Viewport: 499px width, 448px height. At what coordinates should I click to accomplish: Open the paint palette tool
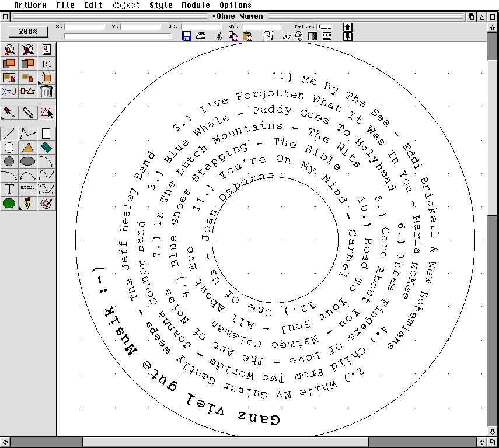point(47,204)
